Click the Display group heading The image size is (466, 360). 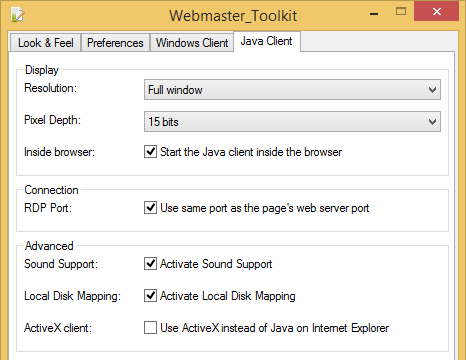[x=42, y=70]
